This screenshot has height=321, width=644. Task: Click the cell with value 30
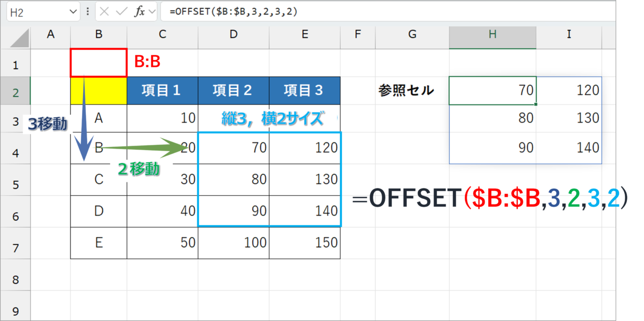point(163,180)
